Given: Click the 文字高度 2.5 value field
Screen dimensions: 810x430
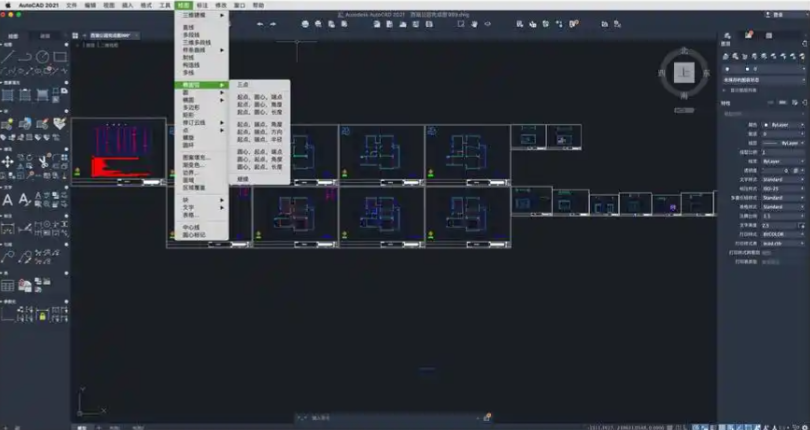Looking at the screenshot, I should tap(780, 225).
